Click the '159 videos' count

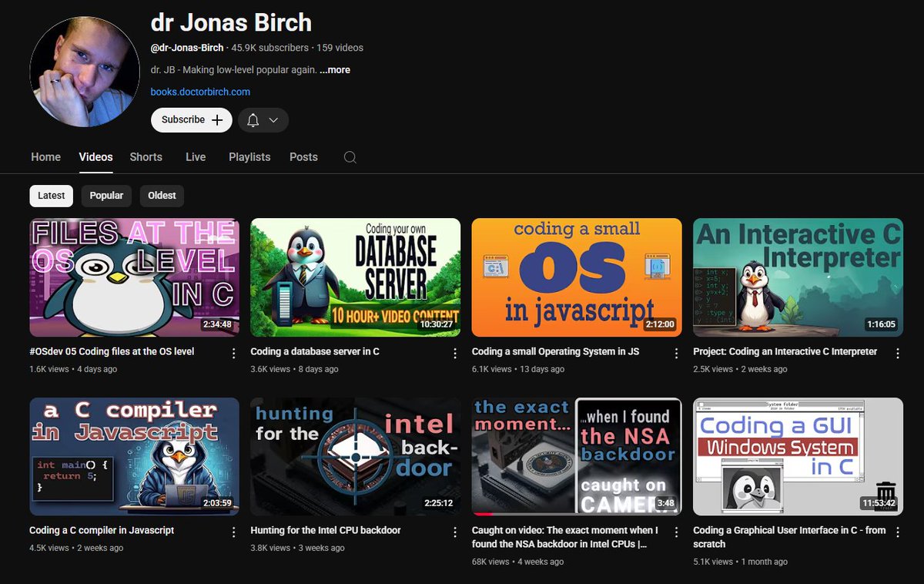pyautogui.click(x=340, y=48)
